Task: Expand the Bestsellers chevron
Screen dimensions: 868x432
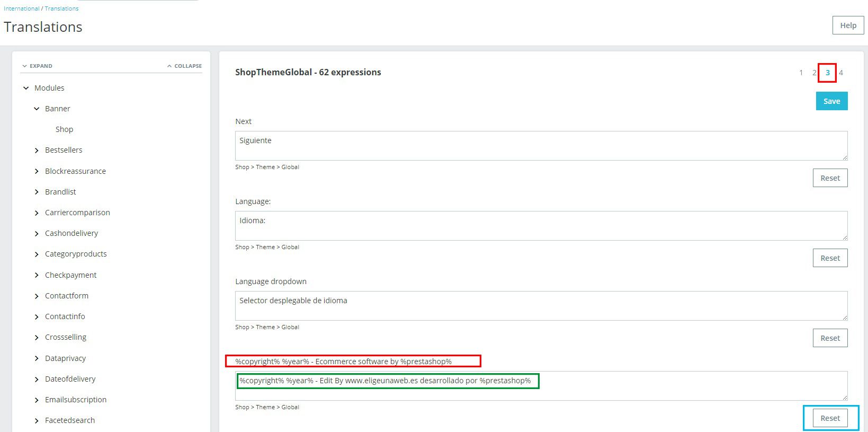Action: point(37,151)
